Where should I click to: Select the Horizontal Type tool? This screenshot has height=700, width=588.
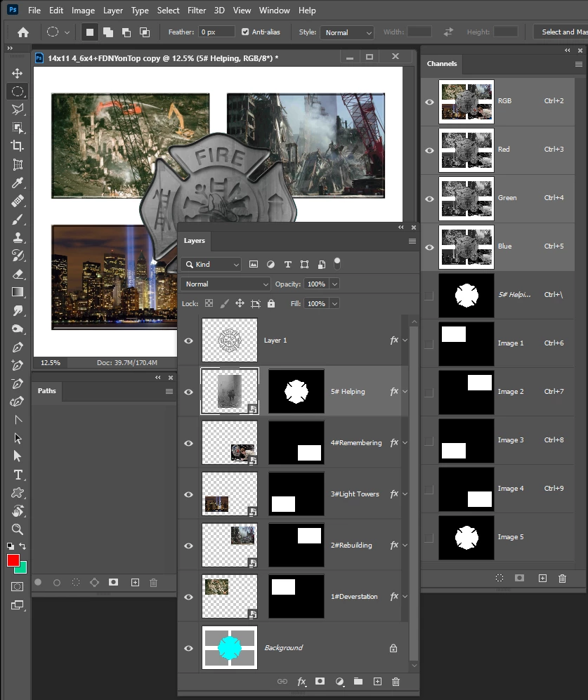coord(18,475)
